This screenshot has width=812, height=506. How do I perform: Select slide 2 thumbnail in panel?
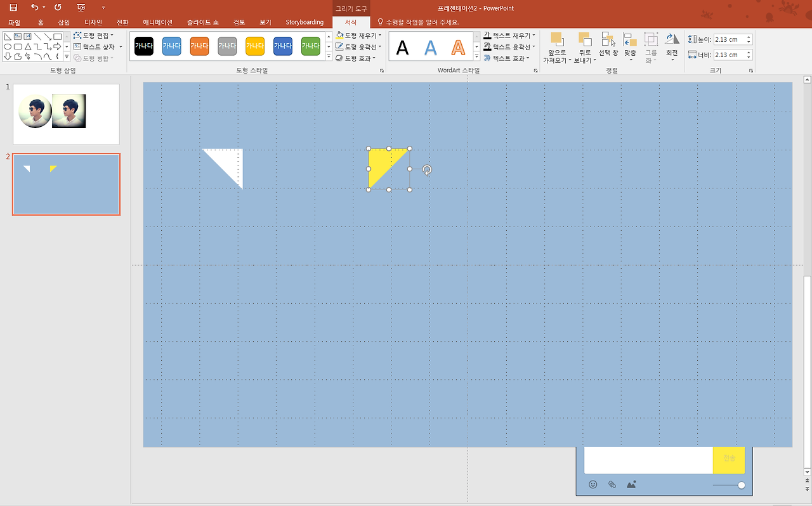[x=66, y=185]
